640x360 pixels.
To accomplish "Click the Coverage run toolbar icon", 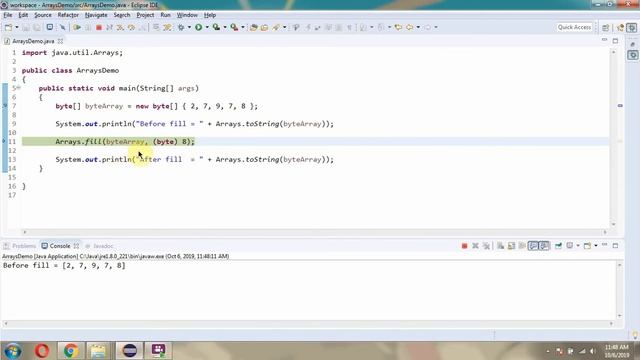I will pyautogui.click(x=216, y=27).
